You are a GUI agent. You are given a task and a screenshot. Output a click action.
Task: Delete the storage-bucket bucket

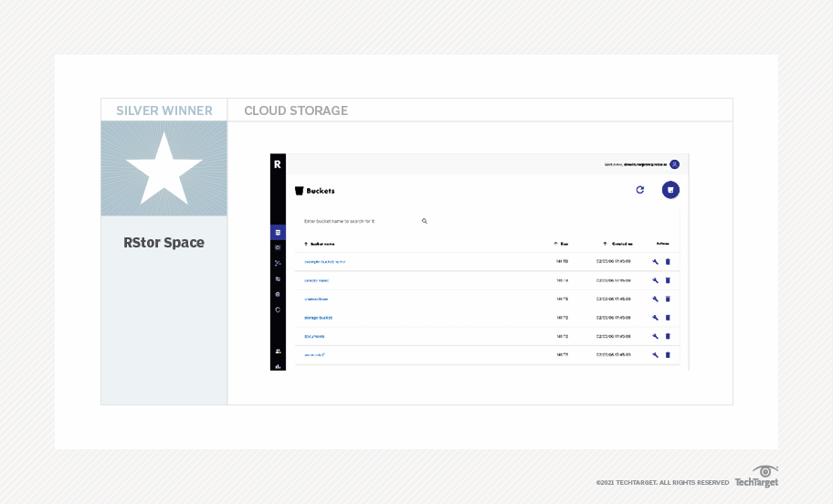point(668,318)
